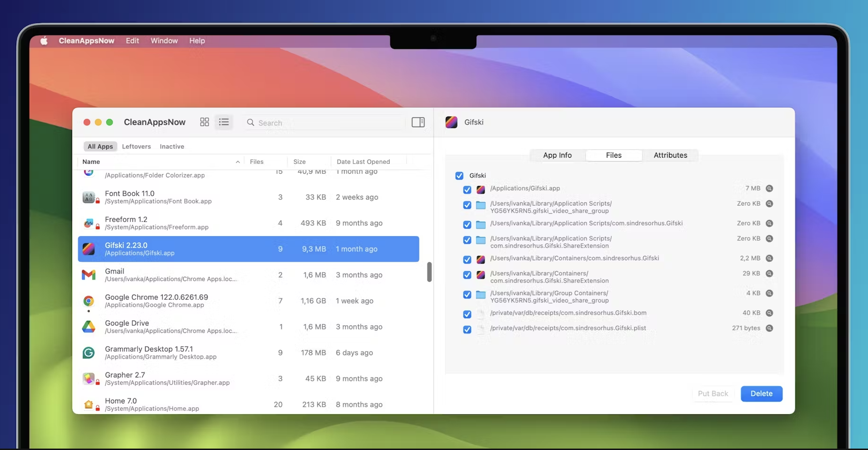This screenshot has width=868, height=450.
Task: Click into the Search field
Action: tap(324, 122)
